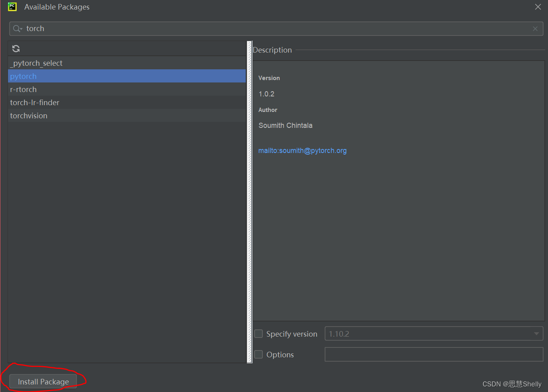Open the mailto:soumith@pytorch.org link
Image resolution: width=548 pixels, height=392 pixels.
302,150
